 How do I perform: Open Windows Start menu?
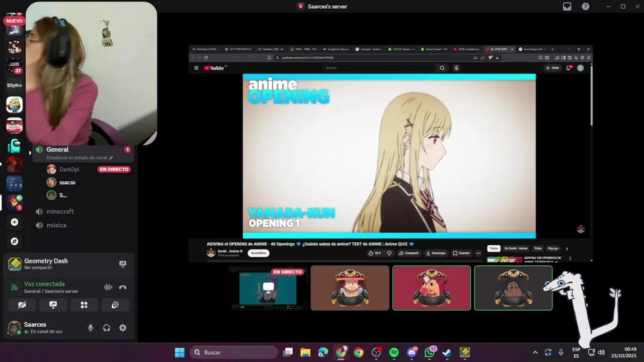point(180,352)
